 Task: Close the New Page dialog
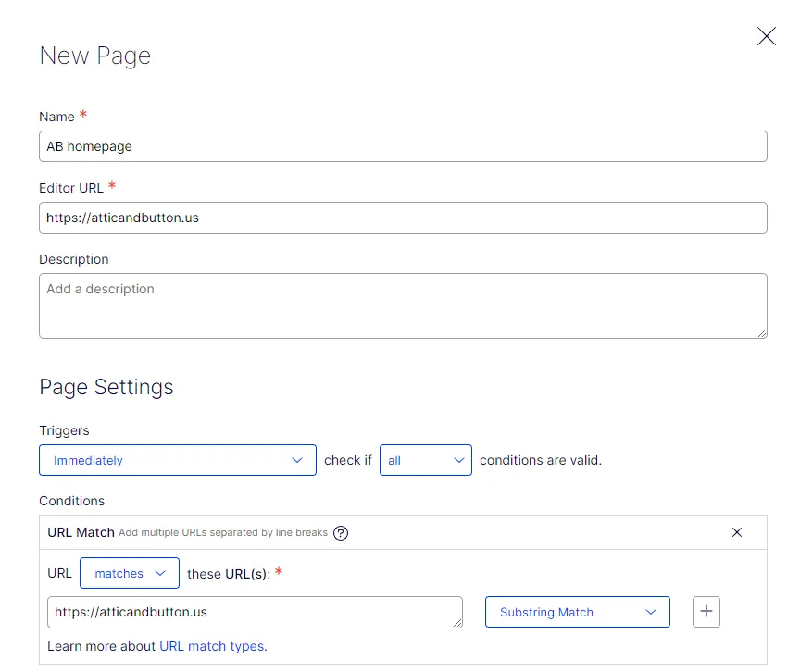[767, 36]
